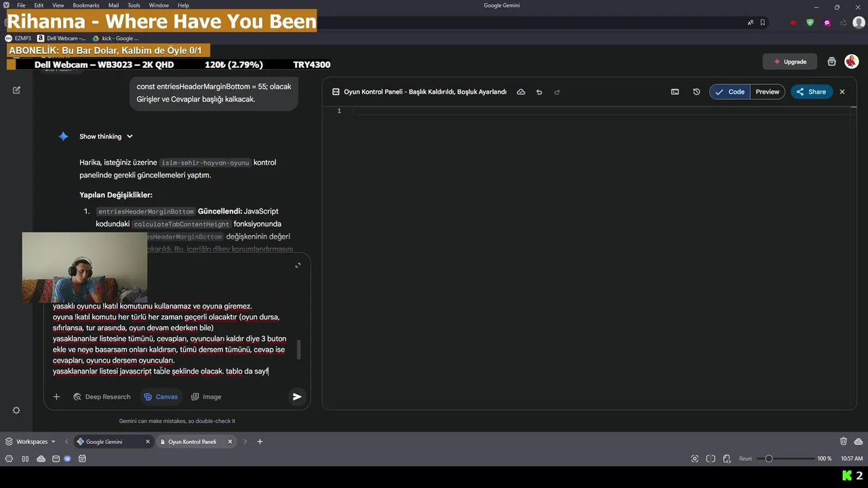Viewport: 868px width, 488px height.
Task: Expand the prompt box to full screen
Action: [x=298, y=265]
